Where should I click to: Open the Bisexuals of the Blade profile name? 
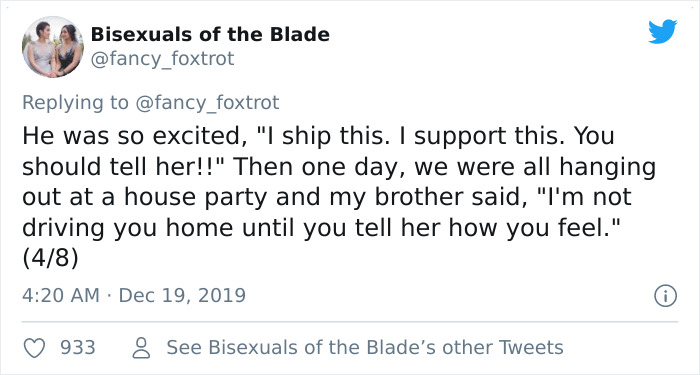210,34
